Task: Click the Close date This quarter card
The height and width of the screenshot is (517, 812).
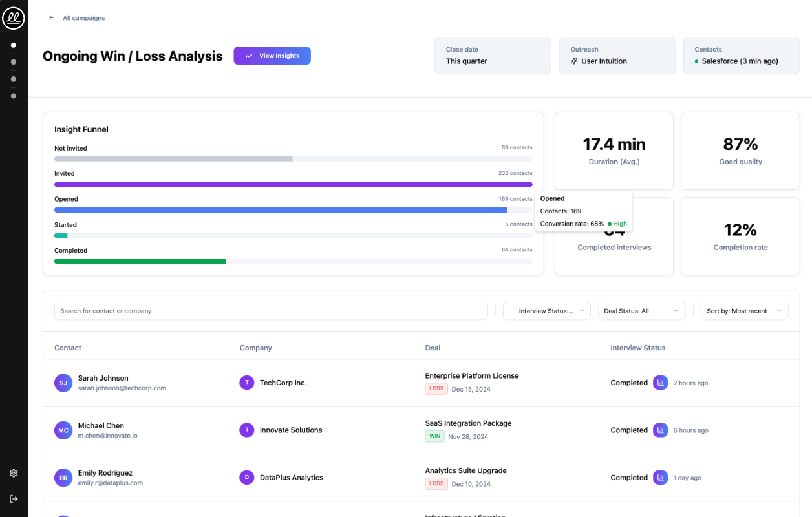Action: click(492, 56)
